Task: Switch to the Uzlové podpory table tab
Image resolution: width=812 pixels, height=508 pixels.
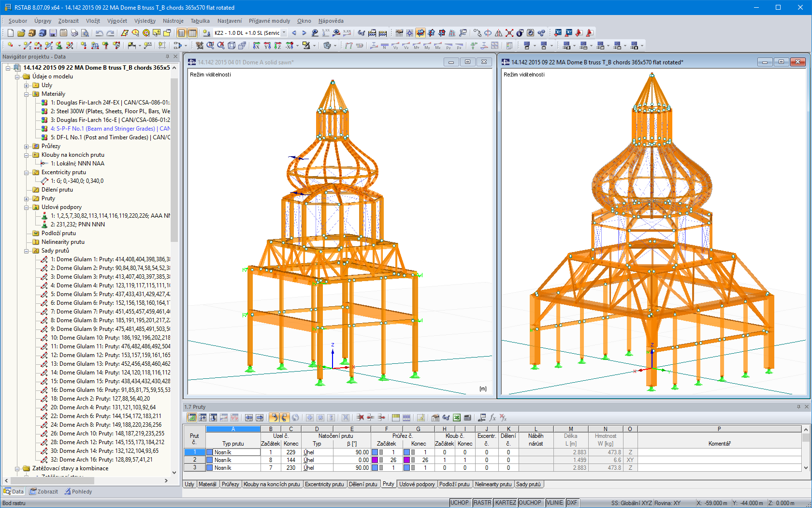Action: point(417,484)
